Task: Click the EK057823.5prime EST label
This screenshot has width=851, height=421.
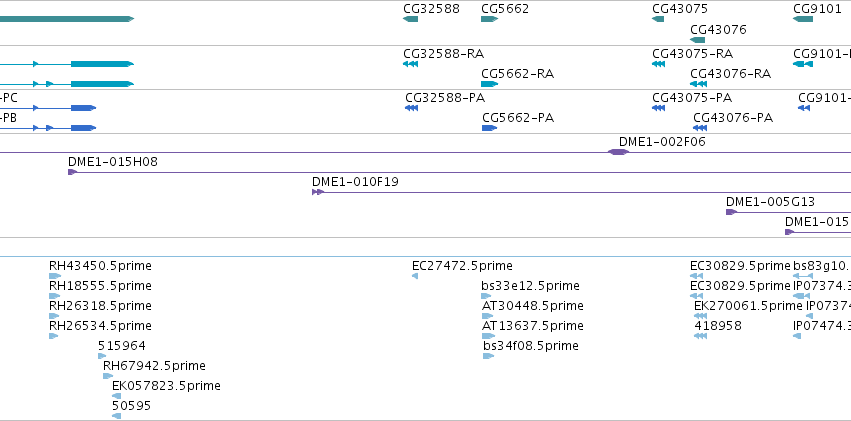Action: coord(166,386)
